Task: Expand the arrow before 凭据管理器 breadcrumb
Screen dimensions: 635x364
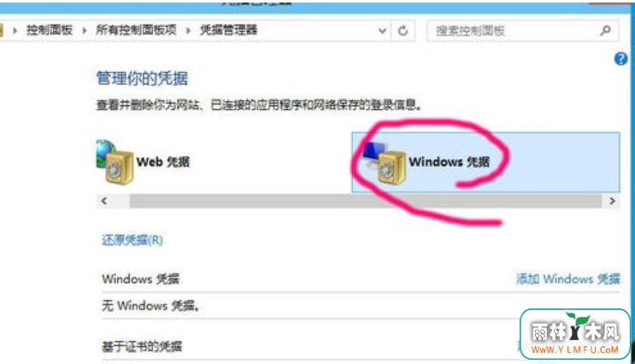Action: (188, 30)
